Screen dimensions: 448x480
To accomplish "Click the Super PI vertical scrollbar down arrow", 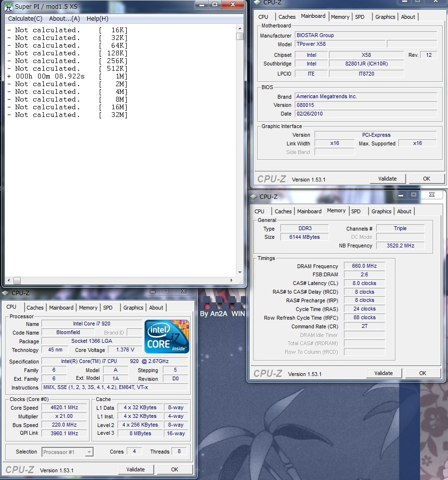I will pos(240,272).
